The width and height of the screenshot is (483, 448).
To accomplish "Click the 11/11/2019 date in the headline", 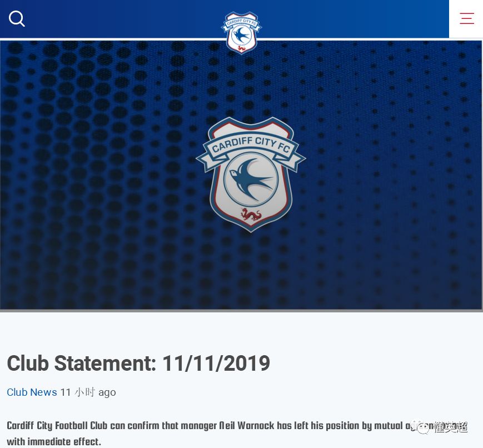I will coord(216,363).
